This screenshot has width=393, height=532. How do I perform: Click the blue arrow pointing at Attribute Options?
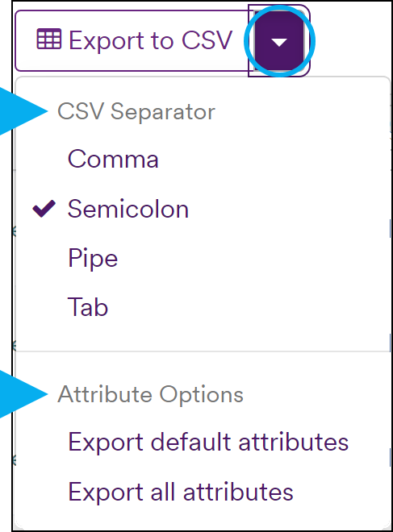pyautogui.click(x=23, y=394)
